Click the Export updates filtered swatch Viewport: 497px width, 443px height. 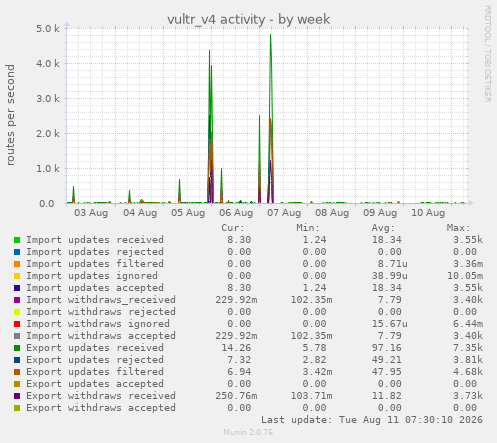tap(17, 372)
